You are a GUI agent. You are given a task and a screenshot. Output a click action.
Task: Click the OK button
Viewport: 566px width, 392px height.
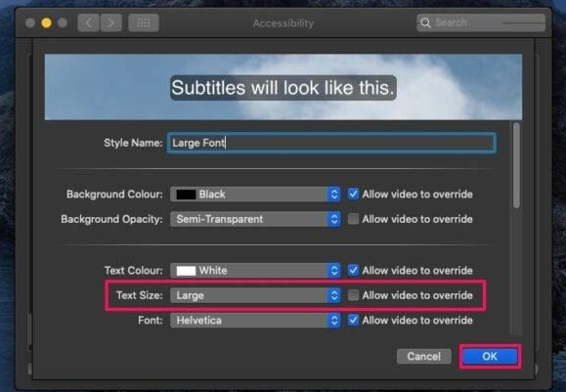490,356
